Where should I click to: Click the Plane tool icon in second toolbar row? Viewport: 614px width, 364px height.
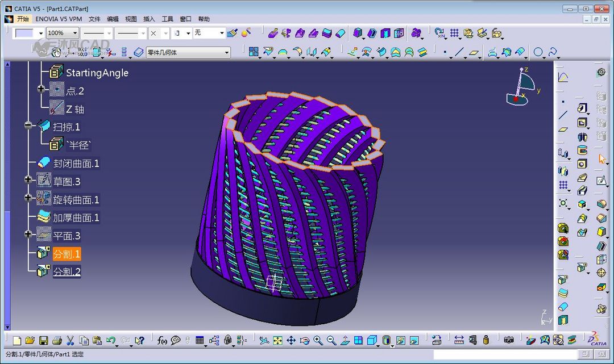point(474,52)
